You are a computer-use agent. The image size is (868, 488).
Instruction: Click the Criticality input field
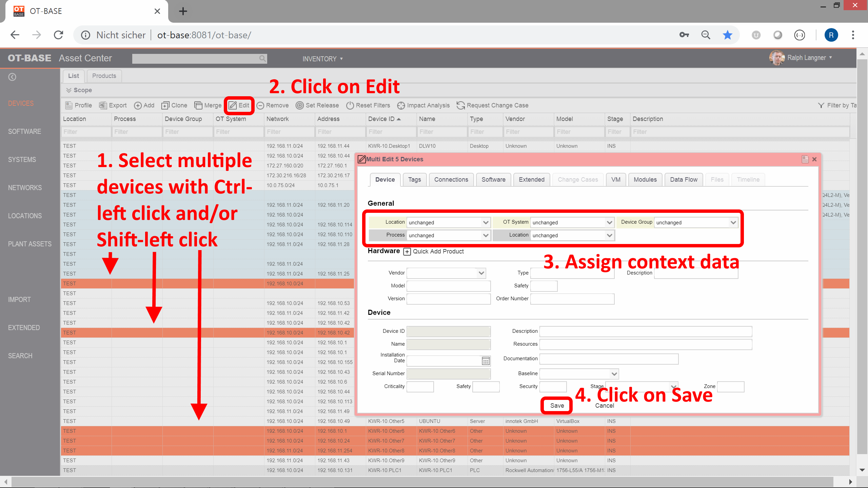[x=420, y=387]
